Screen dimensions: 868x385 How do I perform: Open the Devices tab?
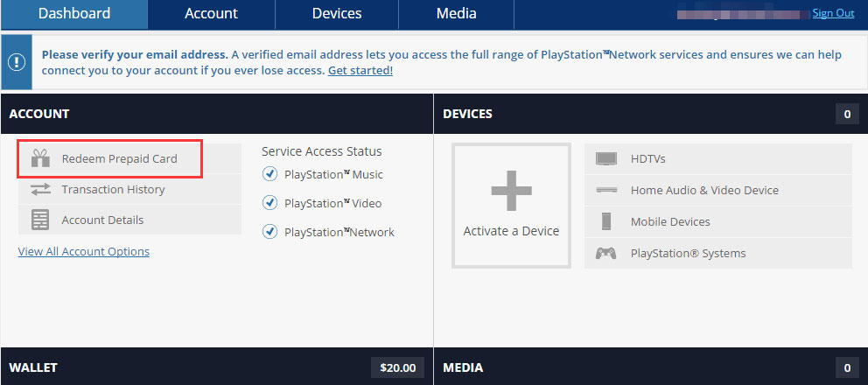(337, 13)
